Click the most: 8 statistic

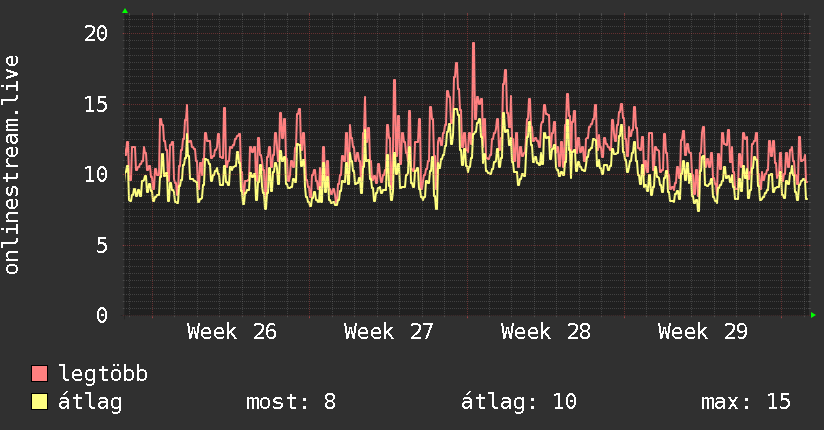click(x=291, y=402)
